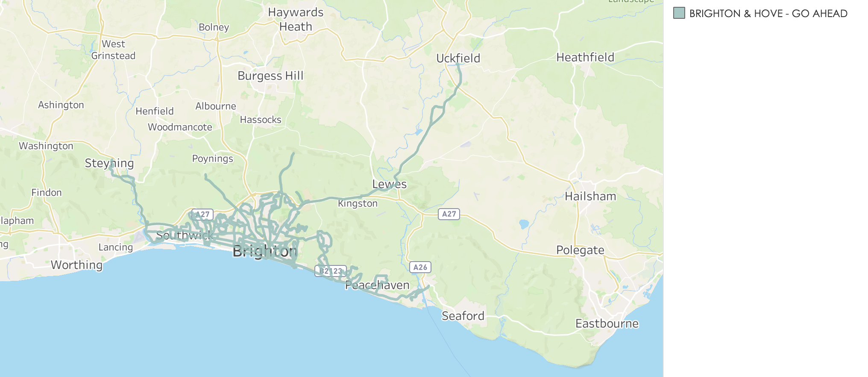This screenshot has height=377, width=868.
Task: Select the BRIGHTON & HOVE - GO AHEAD legend label
Action: coord(768,14)
